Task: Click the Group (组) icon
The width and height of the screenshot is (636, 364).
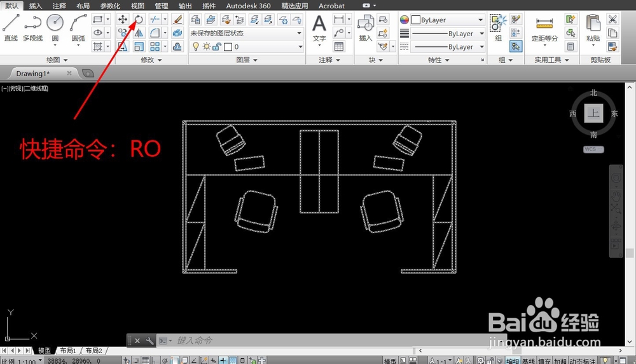Action: 498,27
